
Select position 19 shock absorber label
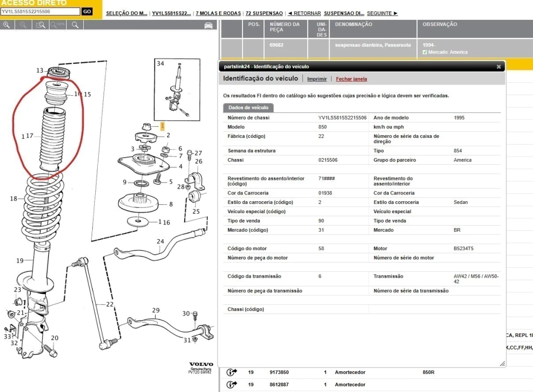tap(20, 260)
